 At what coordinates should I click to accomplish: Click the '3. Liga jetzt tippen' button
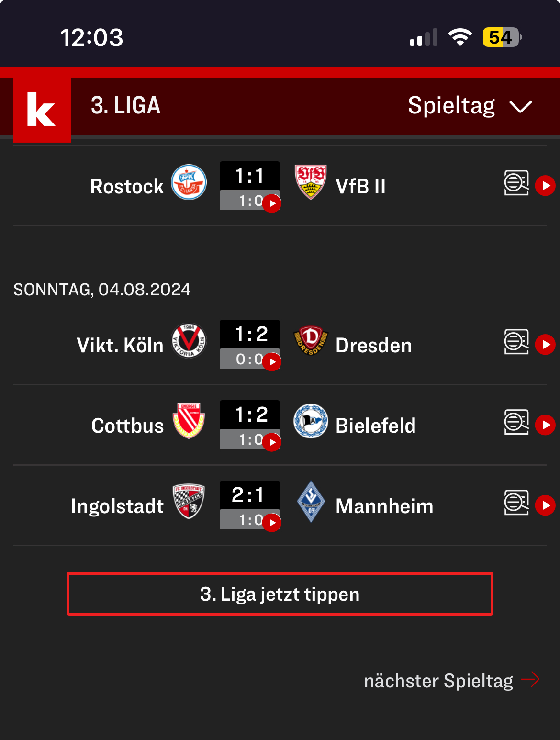[x=280, y=594]
